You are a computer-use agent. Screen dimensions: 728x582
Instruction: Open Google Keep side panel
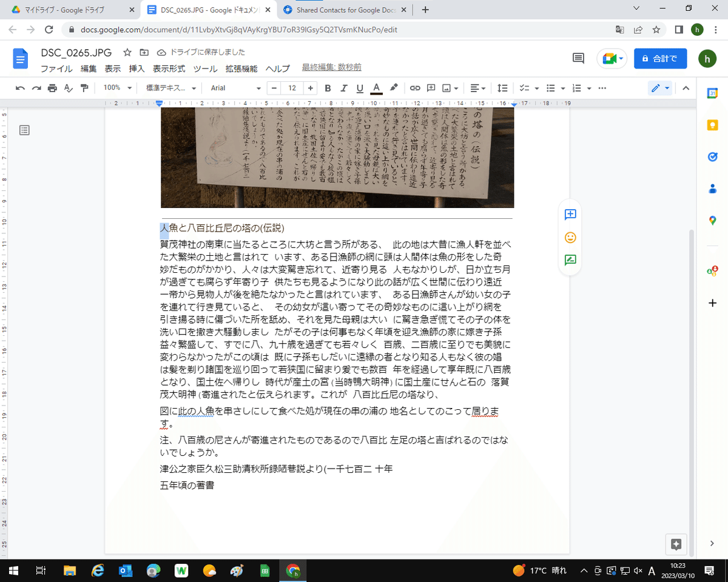[x=713, y=125]
